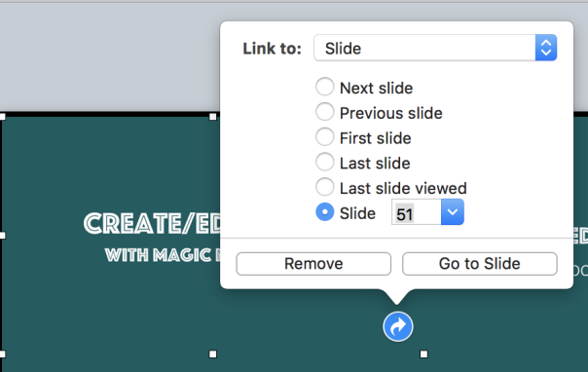
Task: Click the blue link arrow badge
Action: tap(398, 326)
